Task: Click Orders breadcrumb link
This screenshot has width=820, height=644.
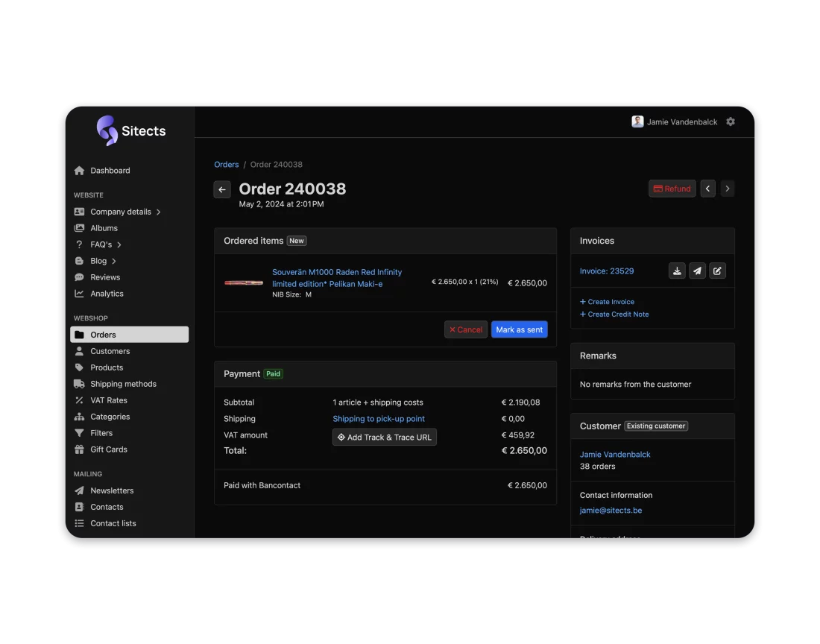Action: pyautogui.click(x=227, y=164)
